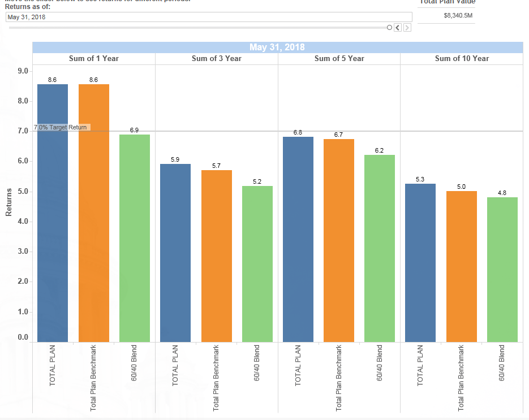Select the 5 Year 60/40 Blend bar 6.2
Viewport: 529px width, 420px height.
tap(380, 248)
